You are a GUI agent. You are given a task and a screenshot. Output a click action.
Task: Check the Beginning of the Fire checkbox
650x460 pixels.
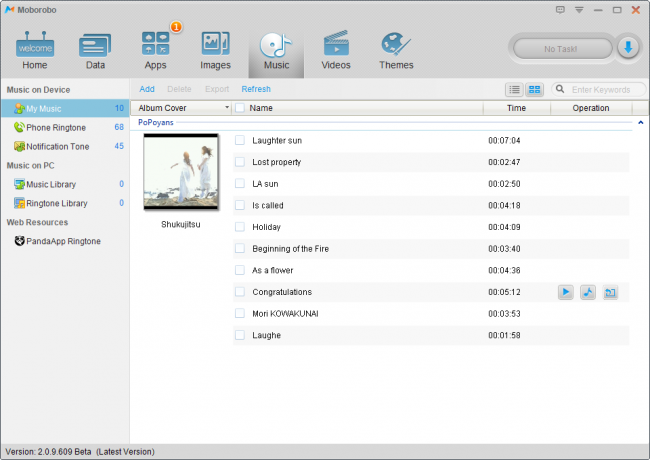click(x=240, y=248)
